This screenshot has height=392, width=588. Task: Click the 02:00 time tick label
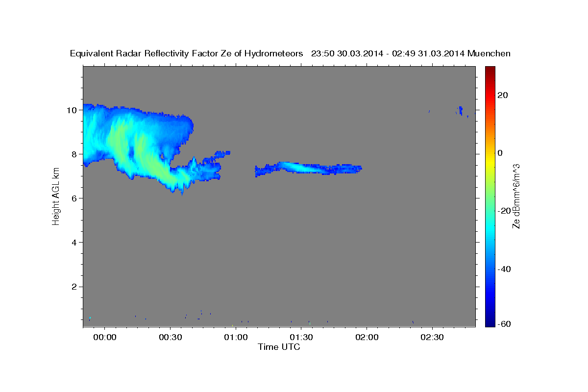(x=367, y=337)
